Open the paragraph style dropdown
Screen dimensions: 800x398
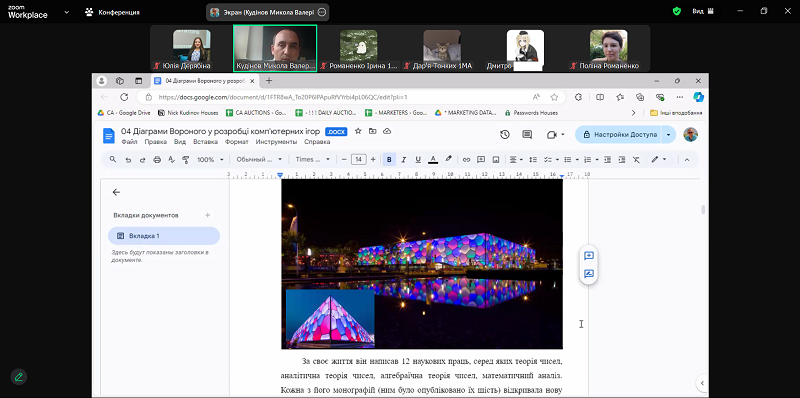tap(259, 160)
